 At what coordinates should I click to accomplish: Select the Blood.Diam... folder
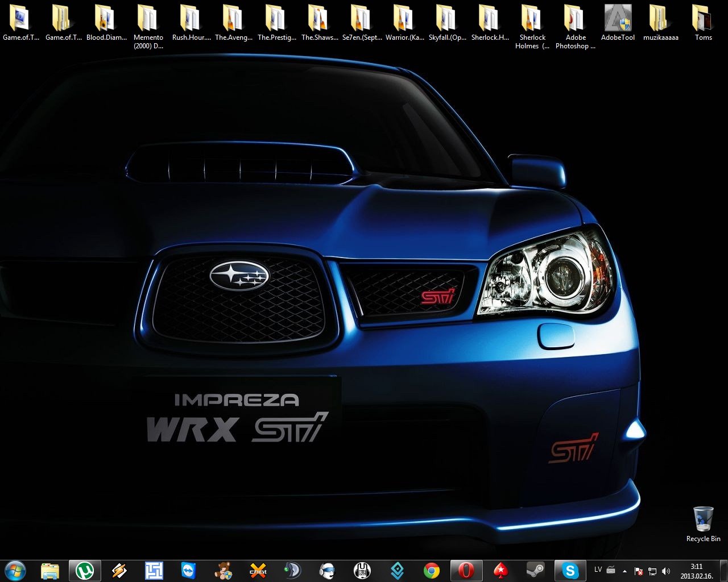(106, 23)
